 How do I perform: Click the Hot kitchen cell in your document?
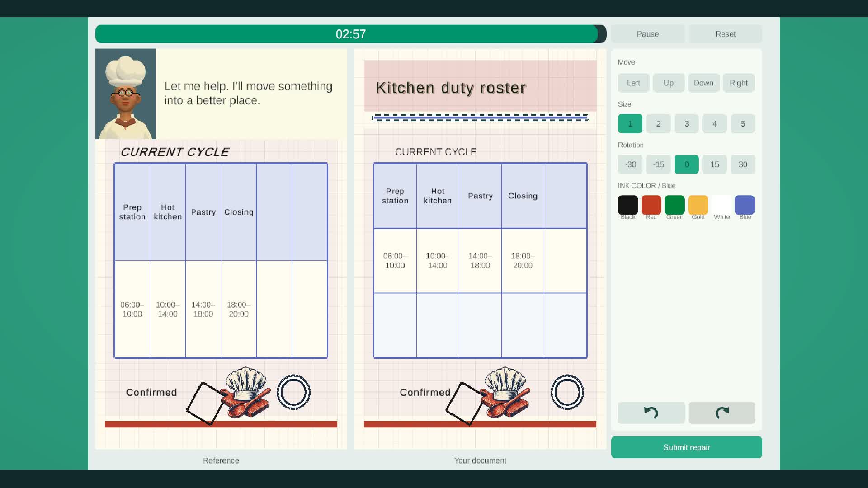[438, 196]
